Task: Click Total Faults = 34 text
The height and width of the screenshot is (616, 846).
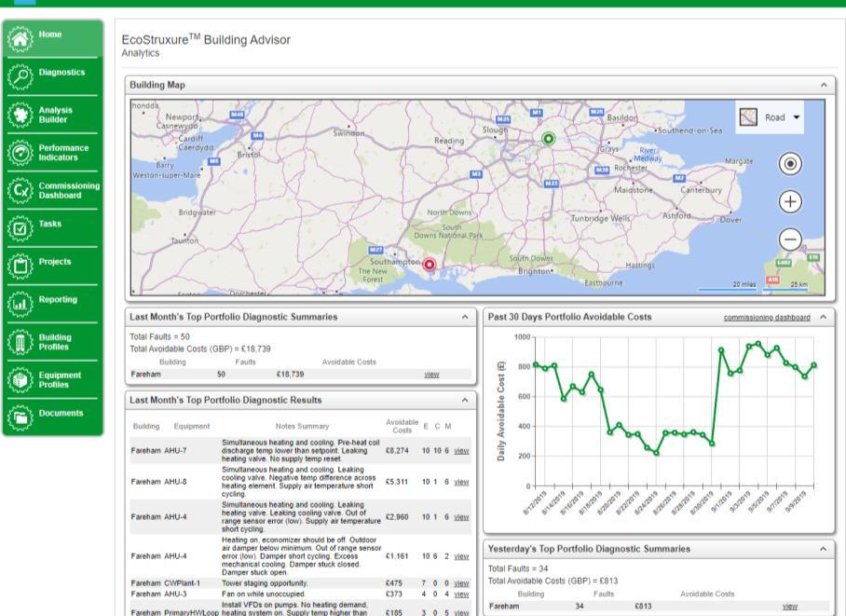Action: (x=518, y=568)
